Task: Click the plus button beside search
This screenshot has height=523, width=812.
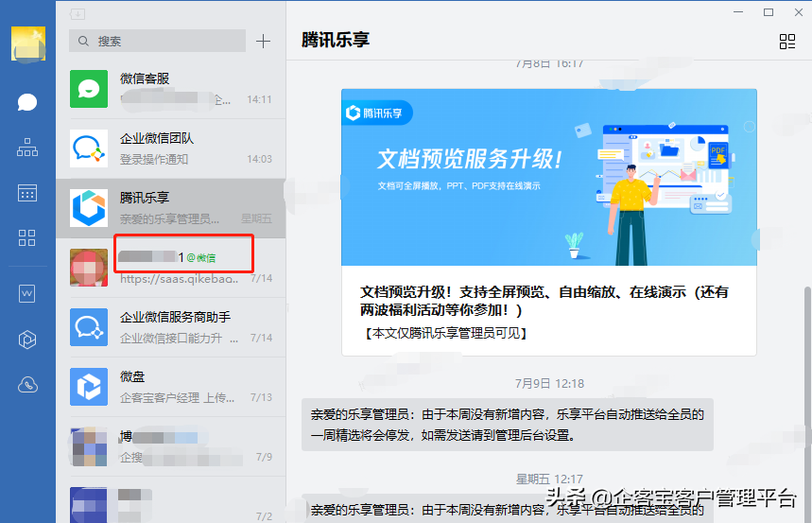Action: point(263,41)
